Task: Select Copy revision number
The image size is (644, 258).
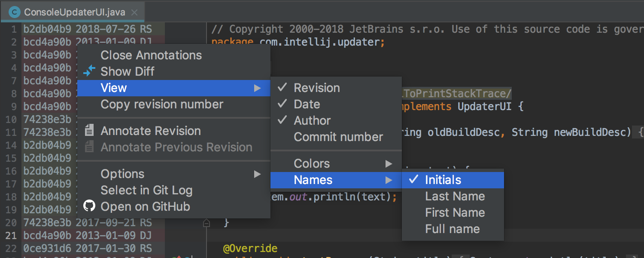Action: click(174, 104)
